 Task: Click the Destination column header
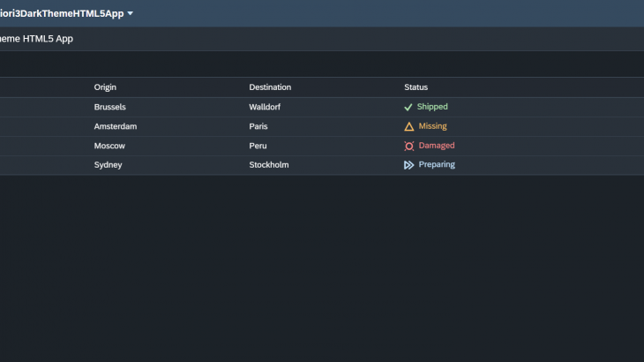pos(270,87)
